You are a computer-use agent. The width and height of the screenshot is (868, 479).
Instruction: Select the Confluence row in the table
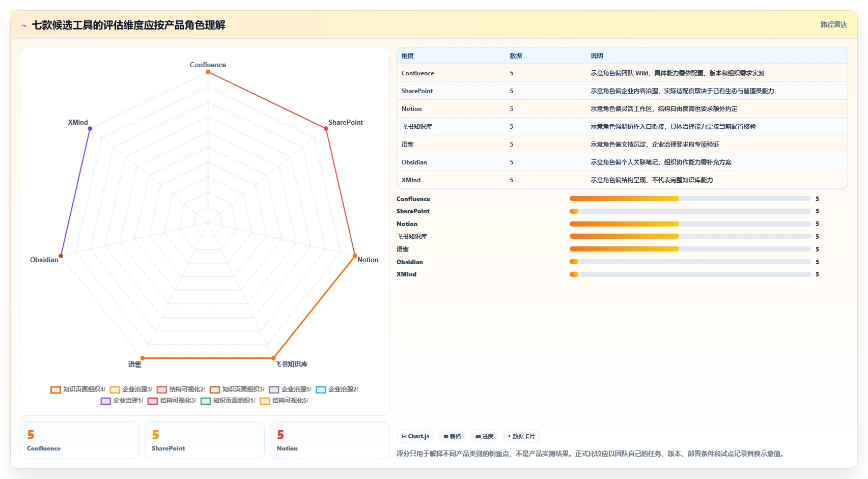622,73
